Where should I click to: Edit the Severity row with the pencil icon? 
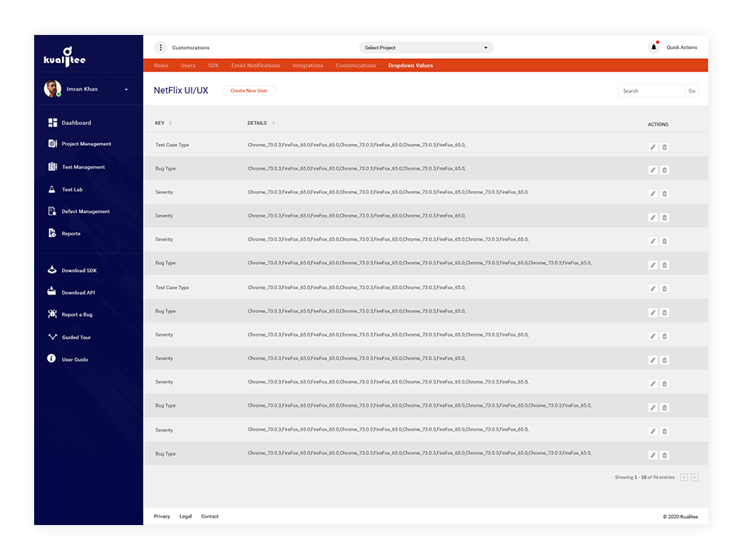pos(652,193)
